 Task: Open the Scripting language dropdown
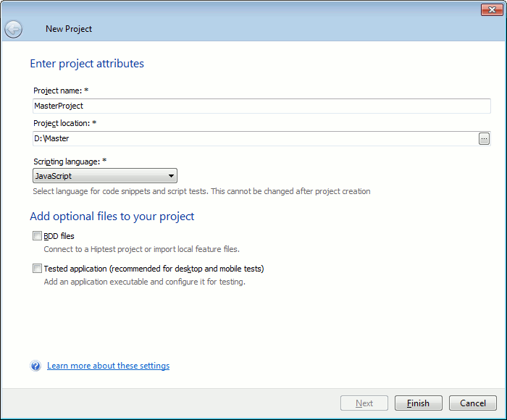(x=105, y=176)
